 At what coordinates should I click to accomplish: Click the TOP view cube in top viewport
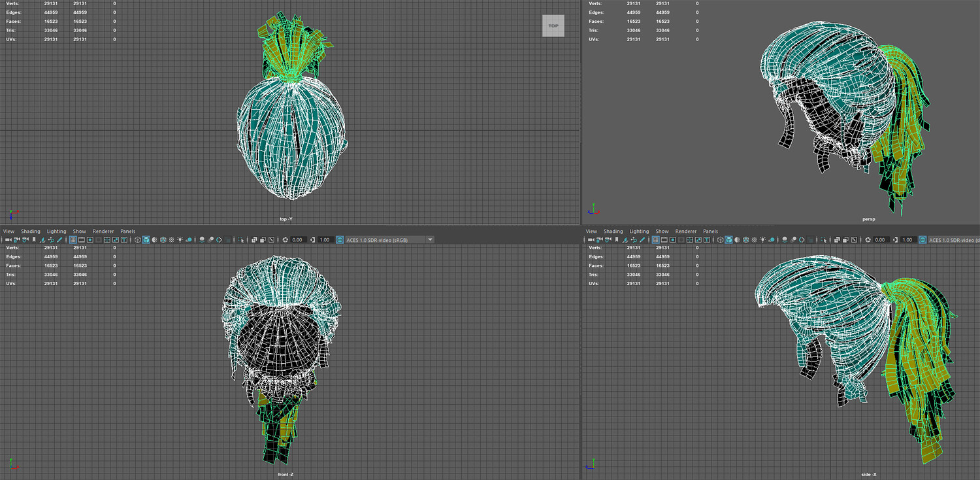point(553,26)
